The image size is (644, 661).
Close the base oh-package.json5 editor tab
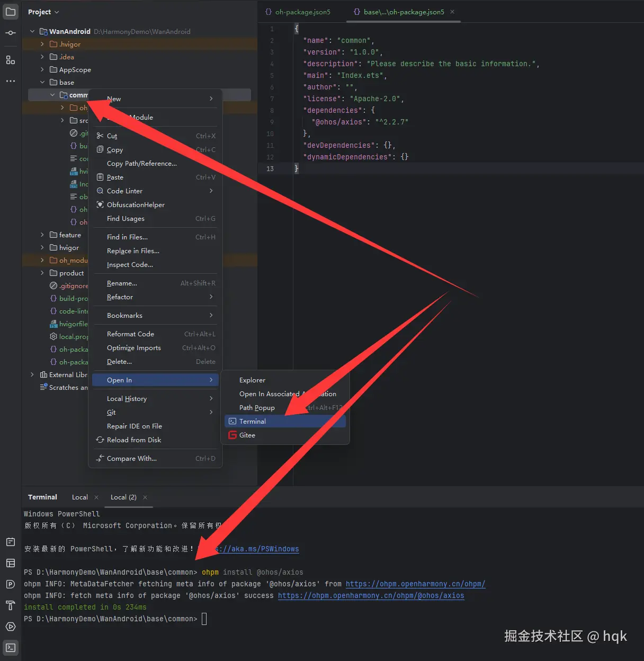click(x=452, y=12)
